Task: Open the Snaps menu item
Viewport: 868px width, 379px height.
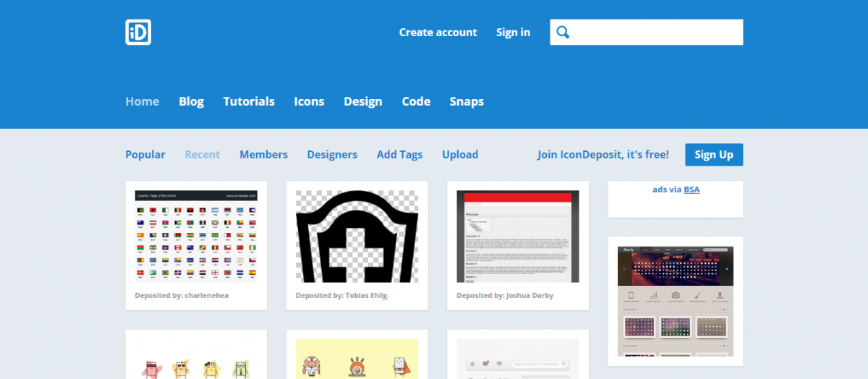Action: [x=467, y=101]
